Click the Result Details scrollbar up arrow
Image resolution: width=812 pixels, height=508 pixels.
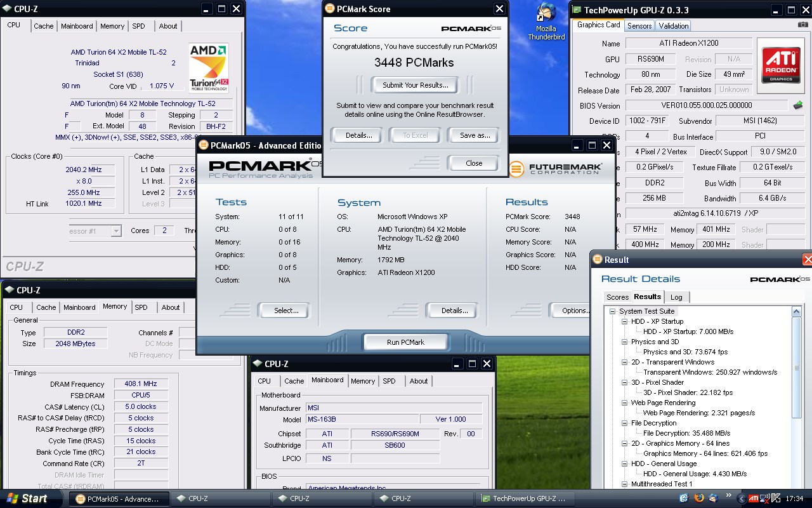click(797, 312)
